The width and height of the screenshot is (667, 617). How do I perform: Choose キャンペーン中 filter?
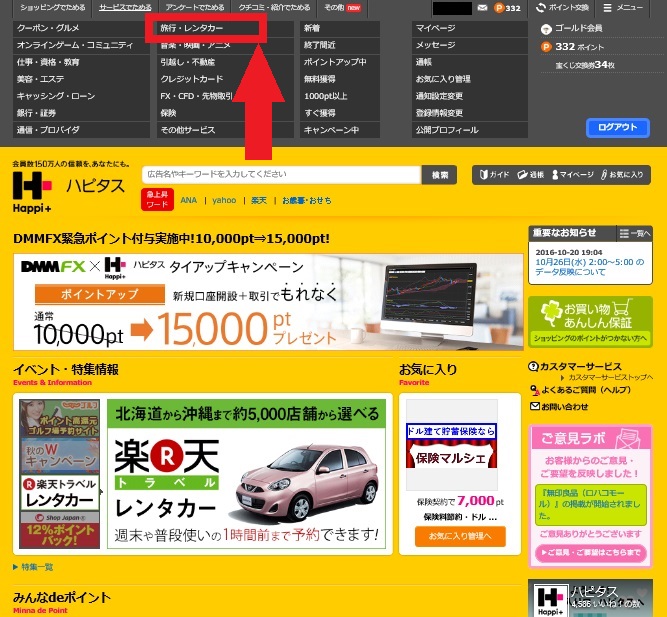click(x=340, y=130)
